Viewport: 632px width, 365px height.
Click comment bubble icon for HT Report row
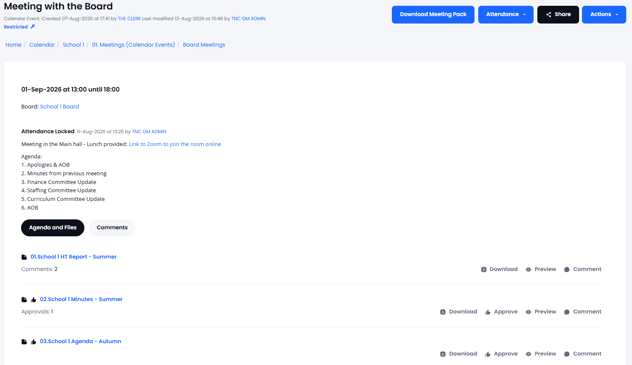pos(567,269)
